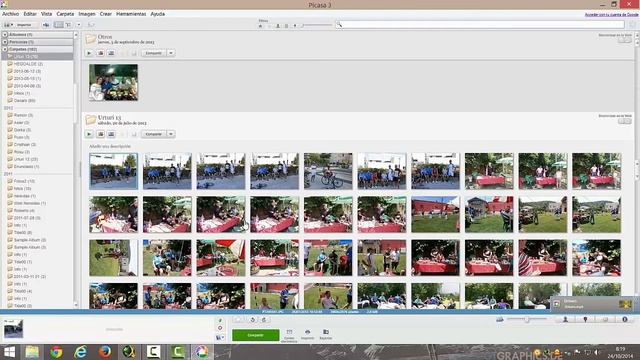Create photo collage for Urtuti 13 folder

click(x=100, y=134)
